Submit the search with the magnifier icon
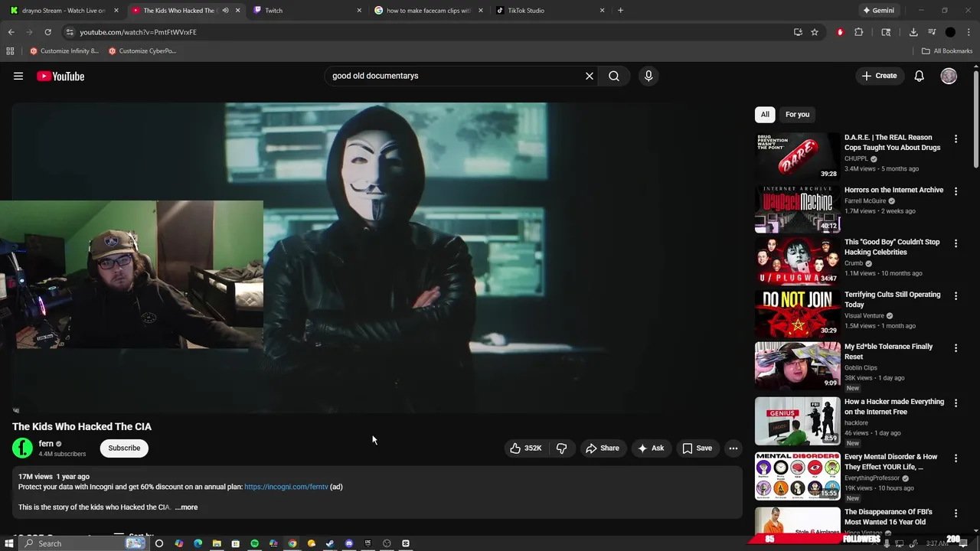The image size is (980, 551). pyautogui.click(x=614, y=76)
